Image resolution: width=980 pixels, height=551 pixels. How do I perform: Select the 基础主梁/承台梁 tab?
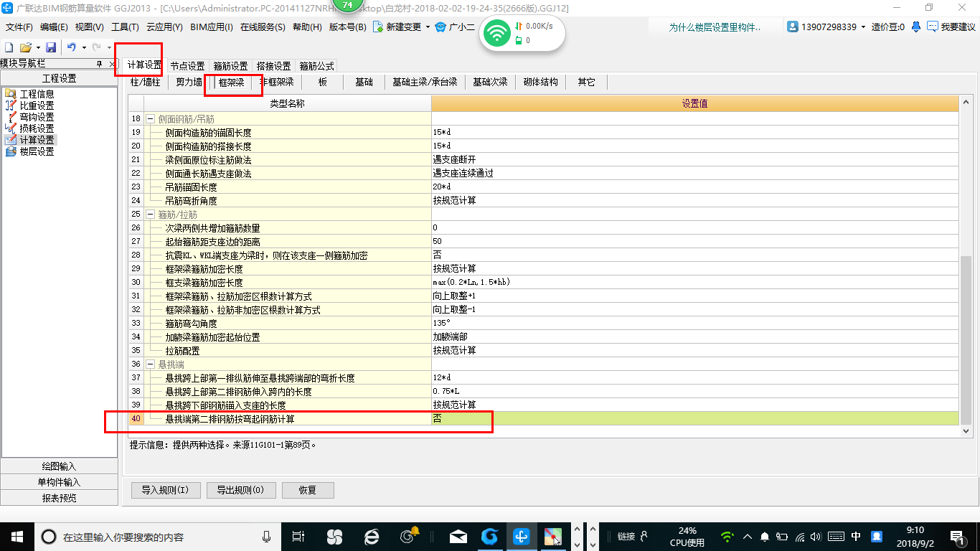tap(425, 83)
